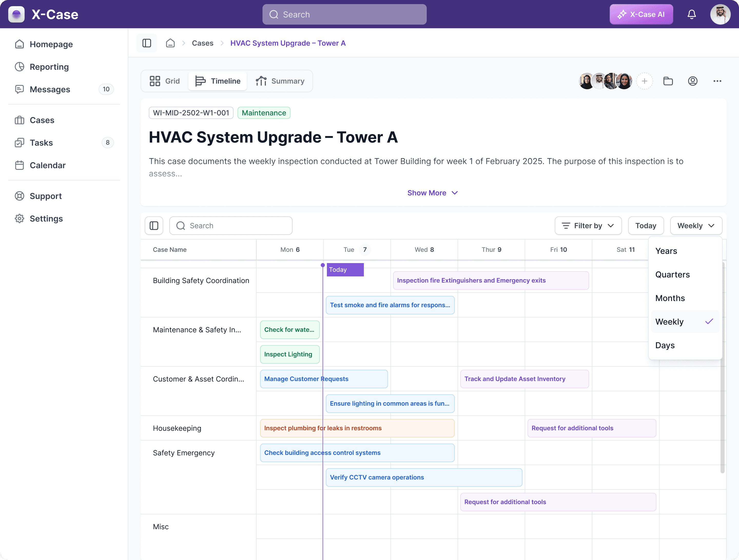Viewport: 739px width, 560px height.
Task: Add a member with the plus icon
Action: click(x=644, y=81)
